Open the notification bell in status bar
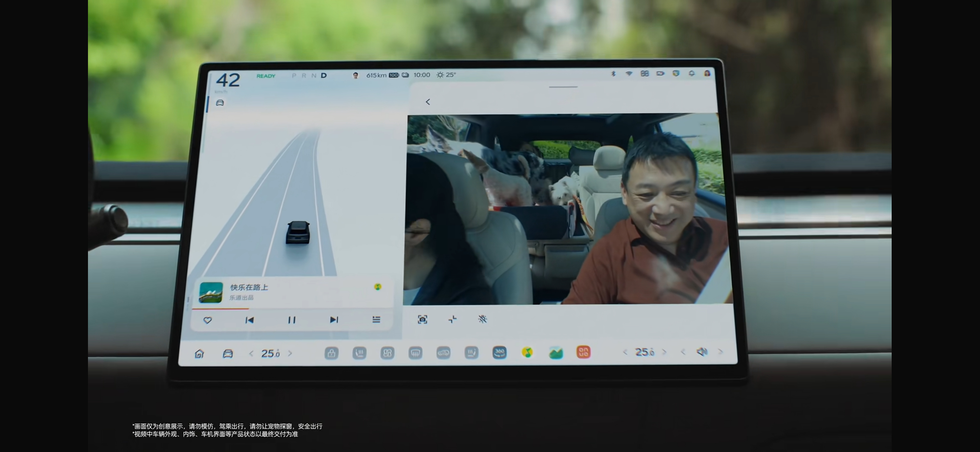The height and width of the screenshot is (452, 980). pyautogui.click(x=692, y=74)
